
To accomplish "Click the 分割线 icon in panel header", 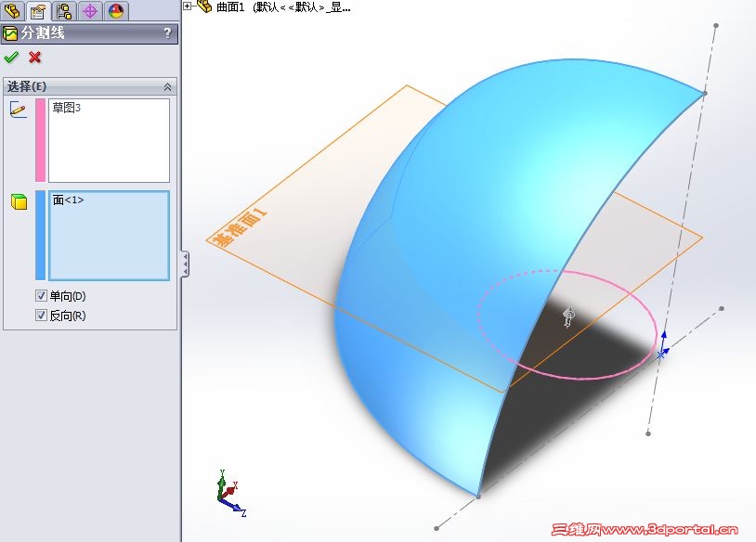I will (x=10, y=33).
